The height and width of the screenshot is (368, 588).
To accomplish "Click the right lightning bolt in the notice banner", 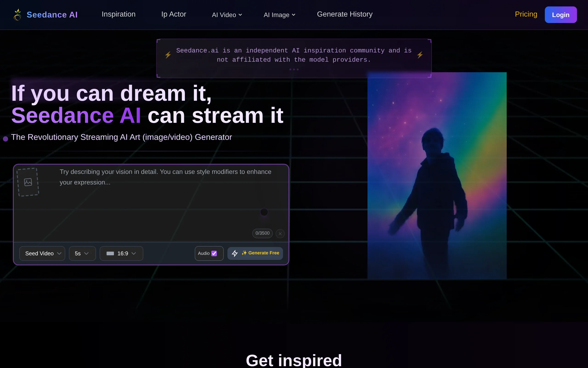I will click(x=420, y=55).
